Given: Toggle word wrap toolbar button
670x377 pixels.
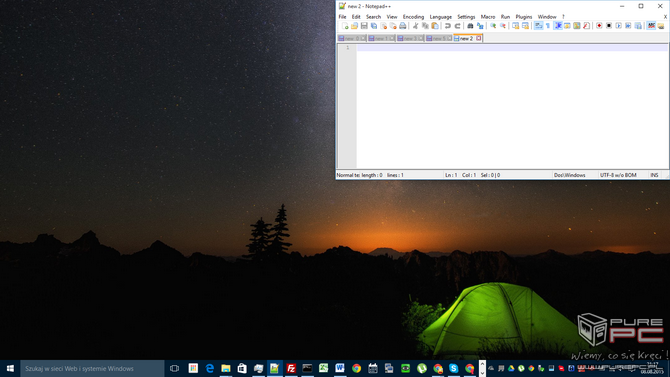Looking at the screenshot, I should [x=538, y=26].
